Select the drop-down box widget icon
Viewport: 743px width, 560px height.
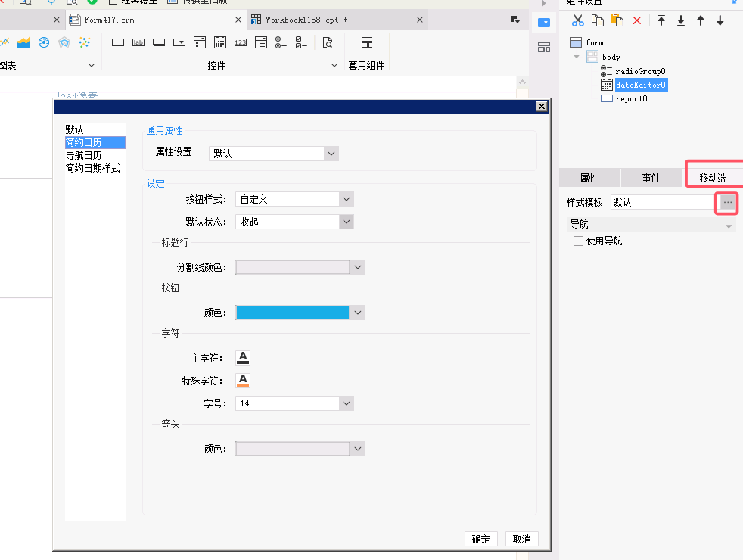(x=179, y=42)
